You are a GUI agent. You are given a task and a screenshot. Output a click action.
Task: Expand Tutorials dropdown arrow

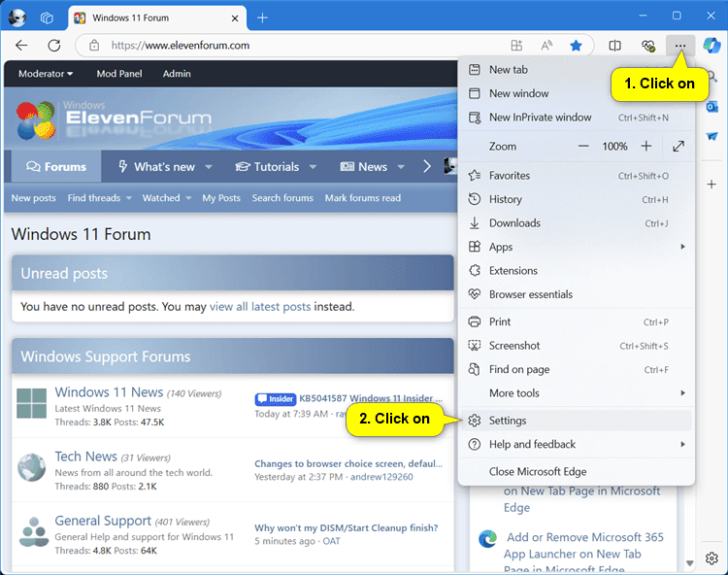coord(313,167)
